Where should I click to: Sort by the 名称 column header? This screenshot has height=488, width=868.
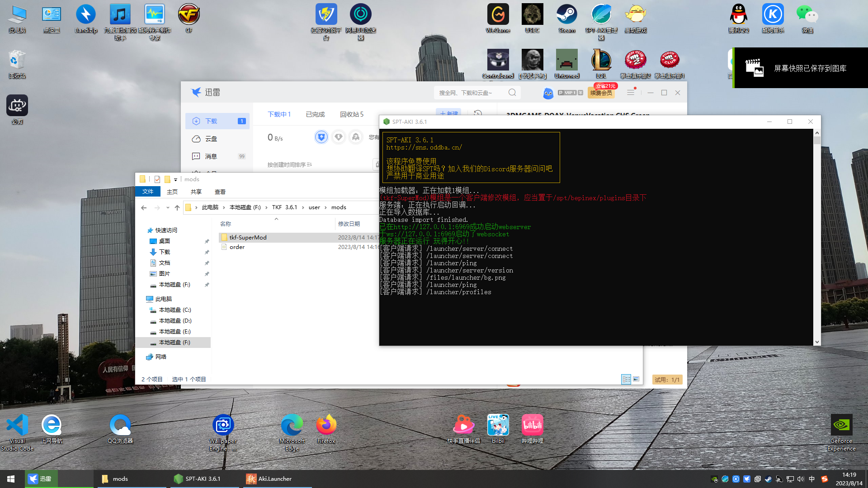point(225,224)
